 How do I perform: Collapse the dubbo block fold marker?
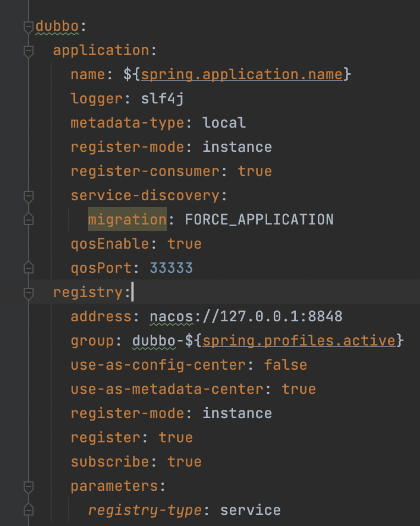29,28
